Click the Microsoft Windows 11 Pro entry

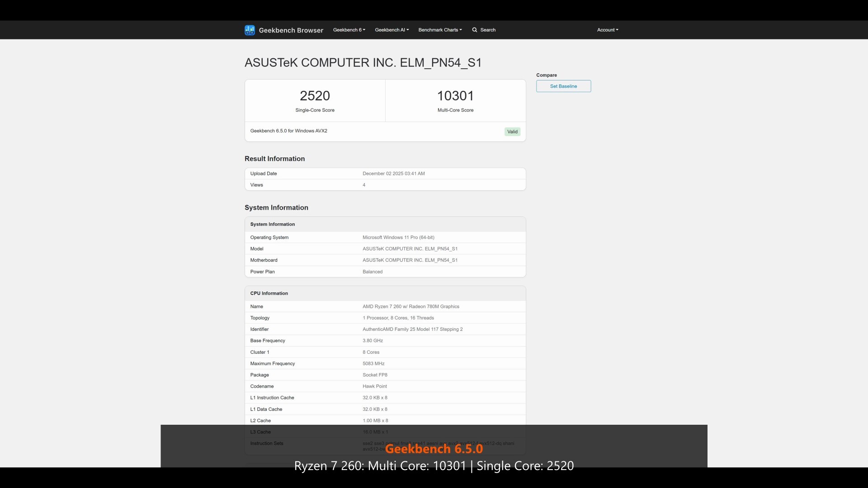tap(398, 237)
